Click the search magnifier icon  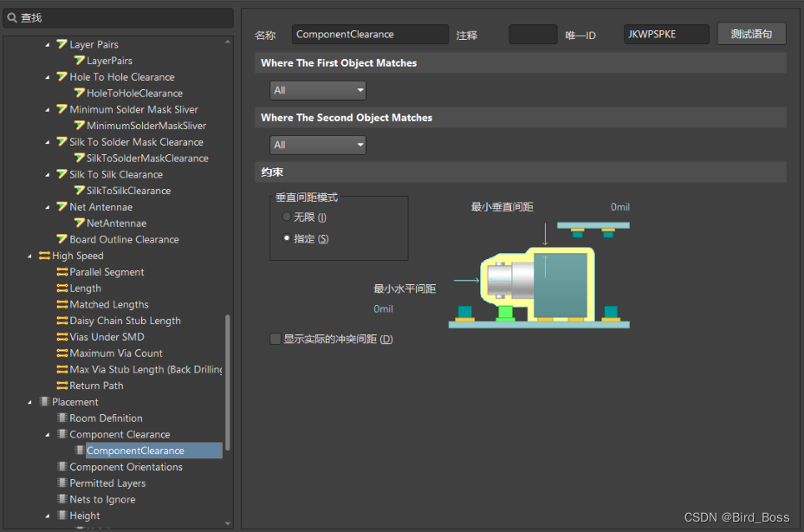click(x=12, y=18)
